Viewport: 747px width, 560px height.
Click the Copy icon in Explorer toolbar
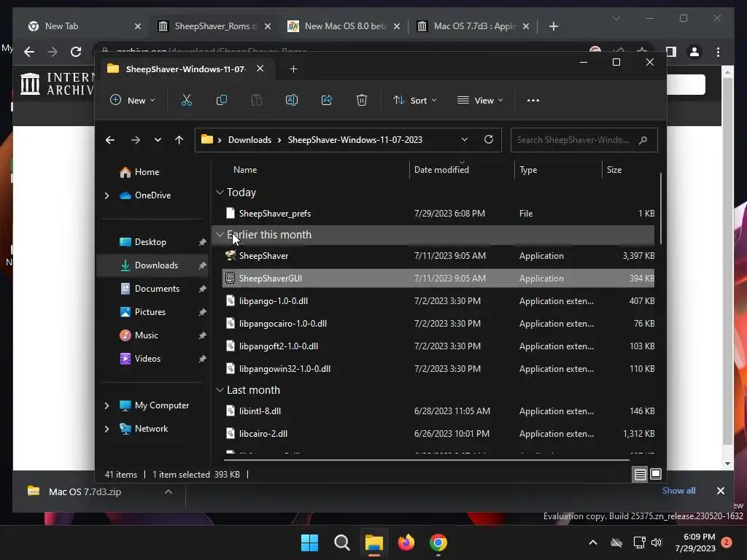tap(222, 101)
